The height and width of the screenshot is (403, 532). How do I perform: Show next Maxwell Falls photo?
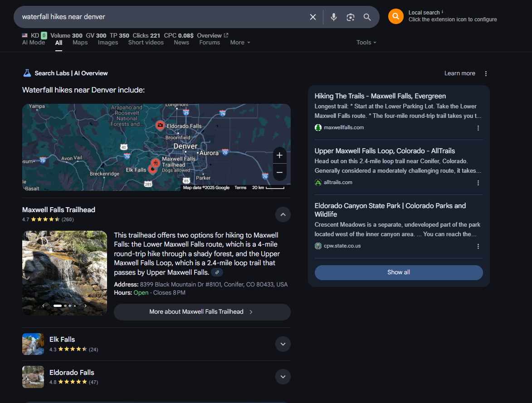(x=86, y=306)
